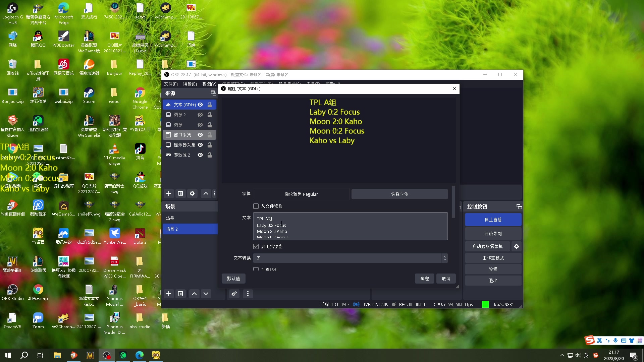Open 编辑(E) menu

point(190,84)
